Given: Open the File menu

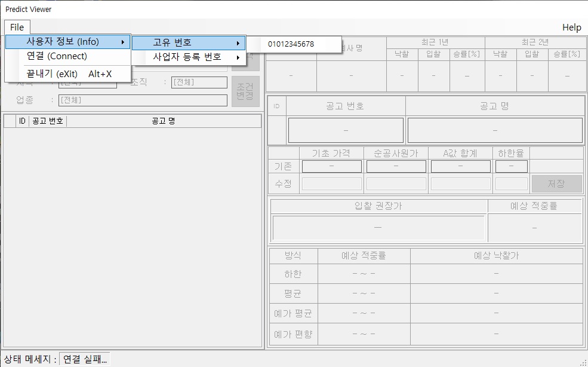Looking at the screenshot, I should click(17, 27).
